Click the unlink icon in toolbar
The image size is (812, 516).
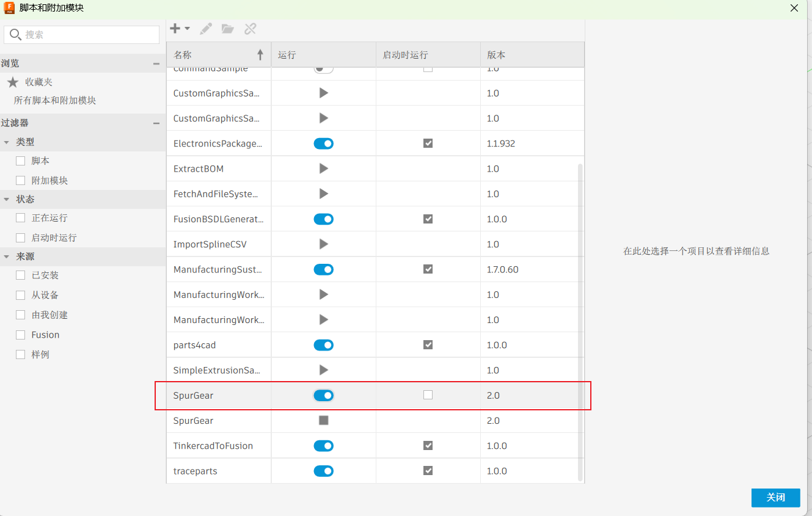pos(251,29)
